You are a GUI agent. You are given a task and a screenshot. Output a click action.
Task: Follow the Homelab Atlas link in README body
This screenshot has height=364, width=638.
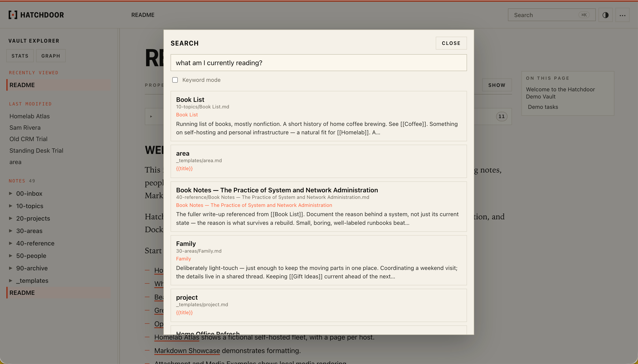pyautogui.click(x=177, y=337)
